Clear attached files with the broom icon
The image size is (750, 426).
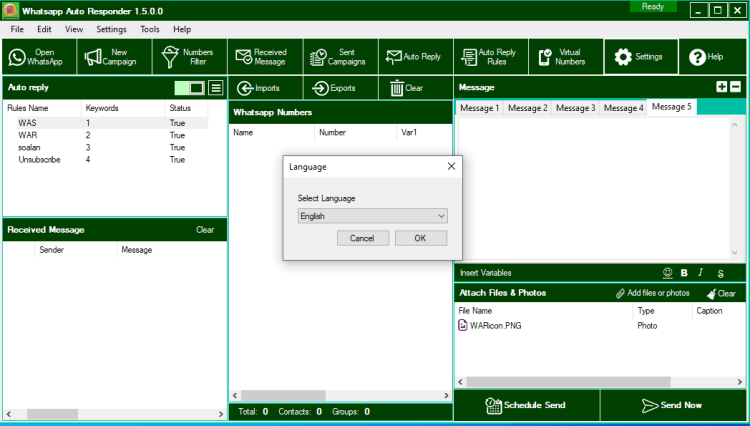click(x=721, y=294)
